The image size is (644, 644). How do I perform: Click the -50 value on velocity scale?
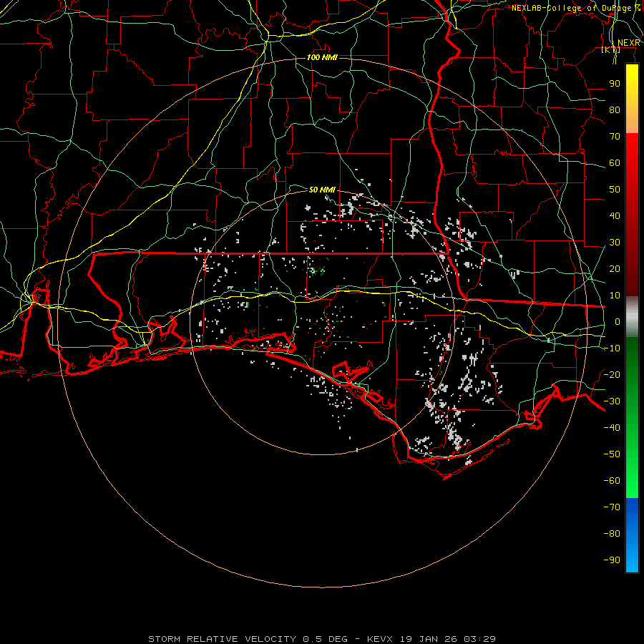click(612, 454)
